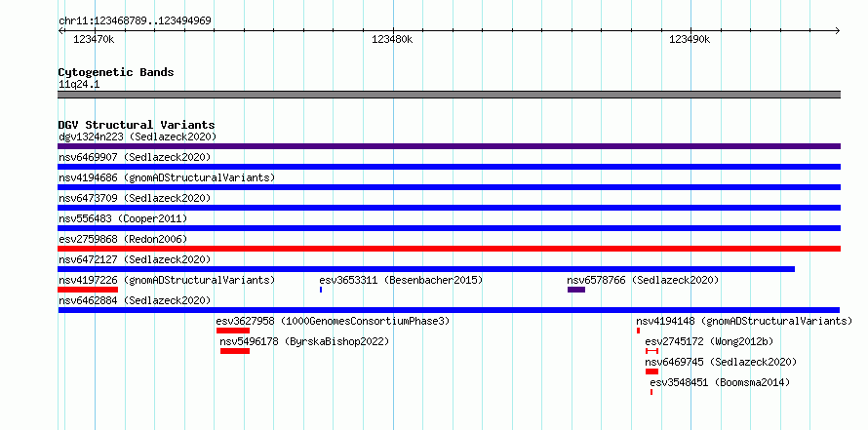Click the red esv3627958 variant bar
The height and width of the screenshot is (430, 868).
[233, 331]
